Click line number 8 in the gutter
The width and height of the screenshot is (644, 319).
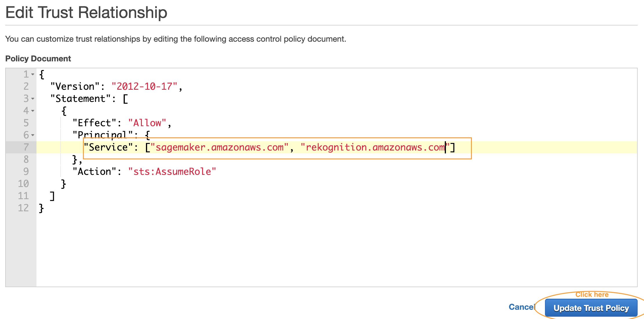[26, 159]
